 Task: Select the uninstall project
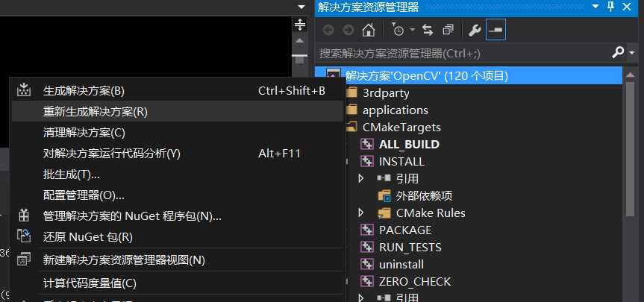pyautogui.click(x=401, y=265)
